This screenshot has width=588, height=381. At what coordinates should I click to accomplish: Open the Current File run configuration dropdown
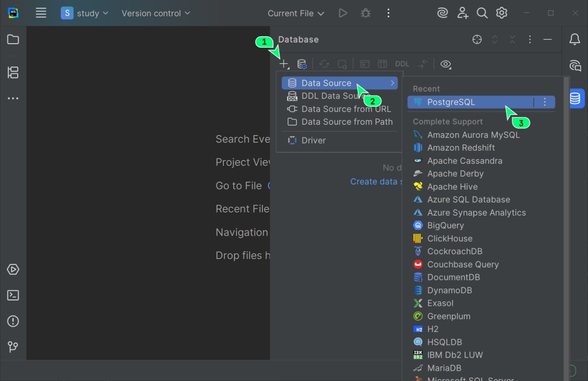(296, 13)
